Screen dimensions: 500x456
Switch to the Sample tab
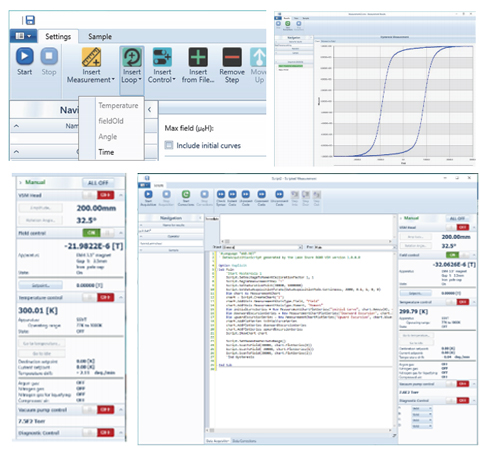100,36
